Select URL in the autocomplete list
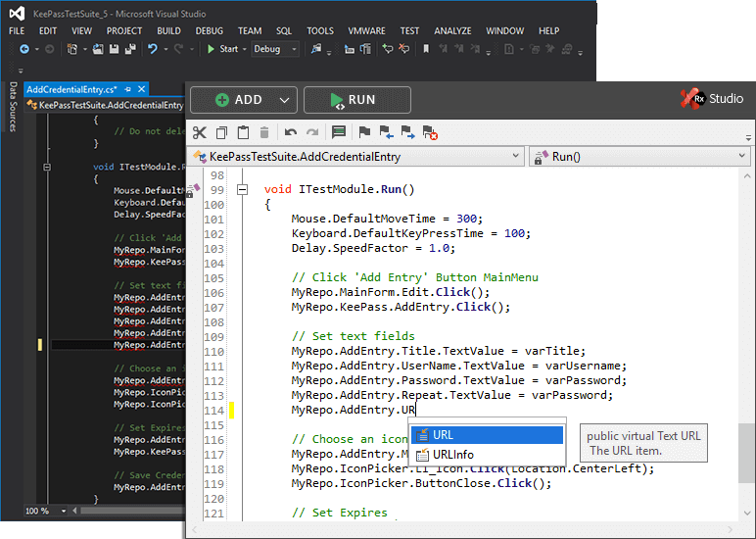Viewport: 756px width, 539px height. [487, 435]
